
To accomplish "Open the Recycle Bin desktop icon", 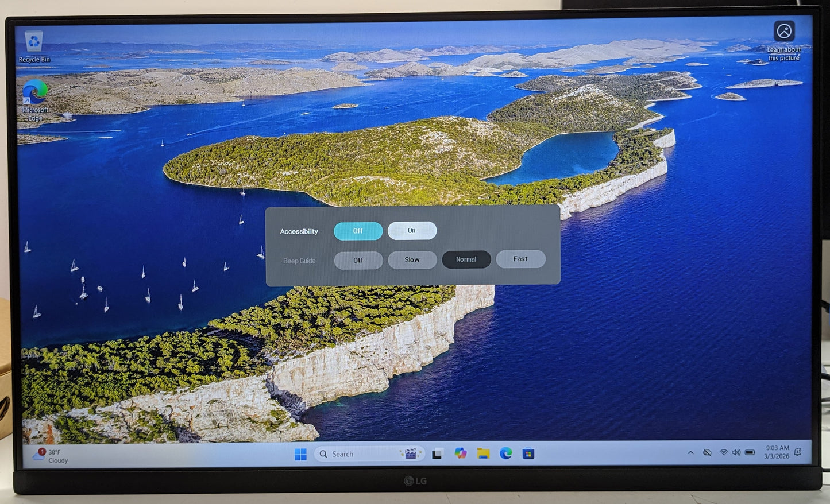I will (x=34, y=44).
